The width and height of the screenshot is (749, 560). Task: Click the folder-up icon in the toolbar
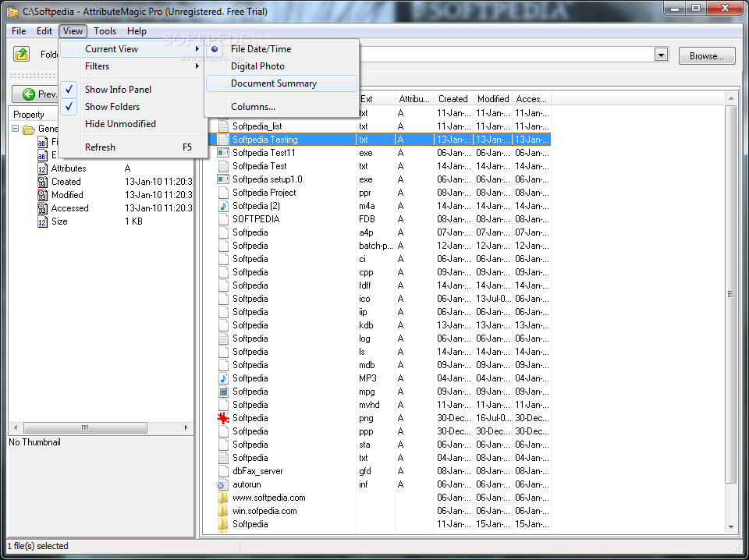(x=22, y=55)
